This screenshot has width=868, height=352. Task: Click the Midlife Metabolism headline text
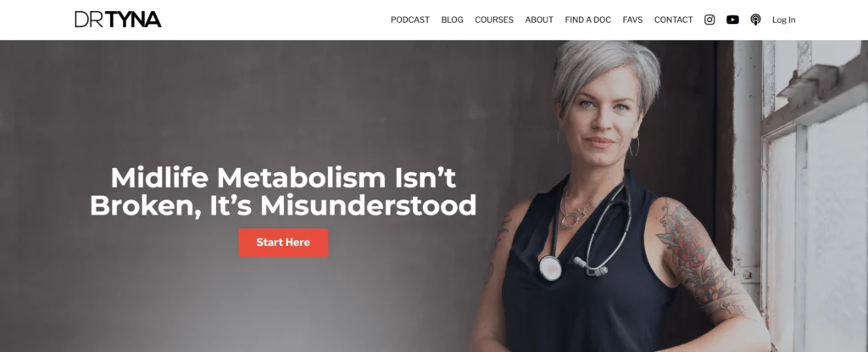pyautogui.click(x=283, y=191)
